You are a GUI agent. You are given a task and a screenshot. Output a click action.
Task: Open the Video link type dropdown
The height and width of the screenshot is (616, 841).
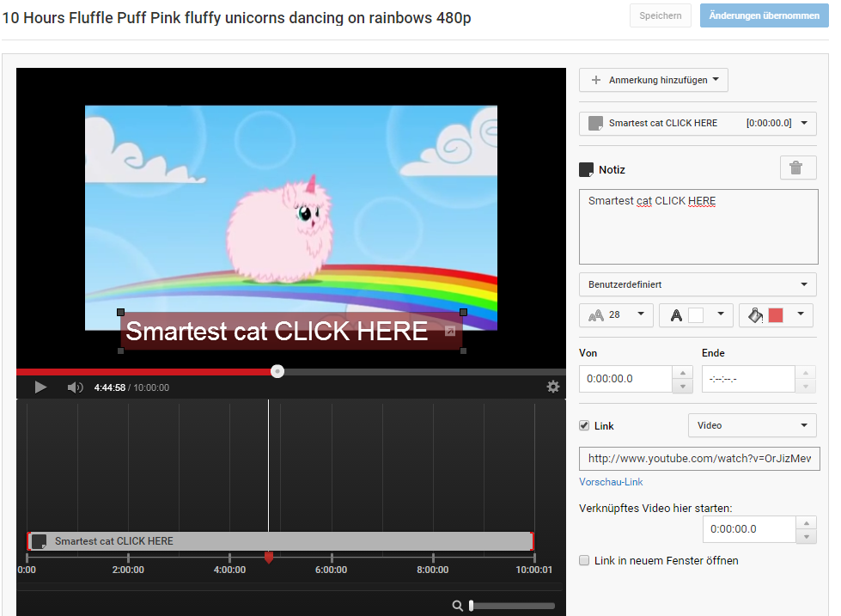pyautogui.click(x=752, y=425)
